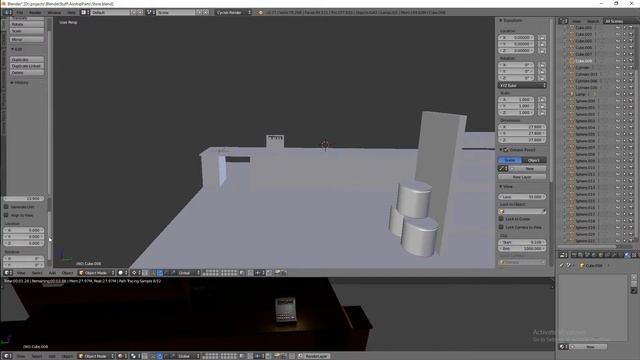The height and width of the screenshot is (360, 640).
Task: Open the outliner editor type icon
Action: pyautogui.click(x=563, y=21)
